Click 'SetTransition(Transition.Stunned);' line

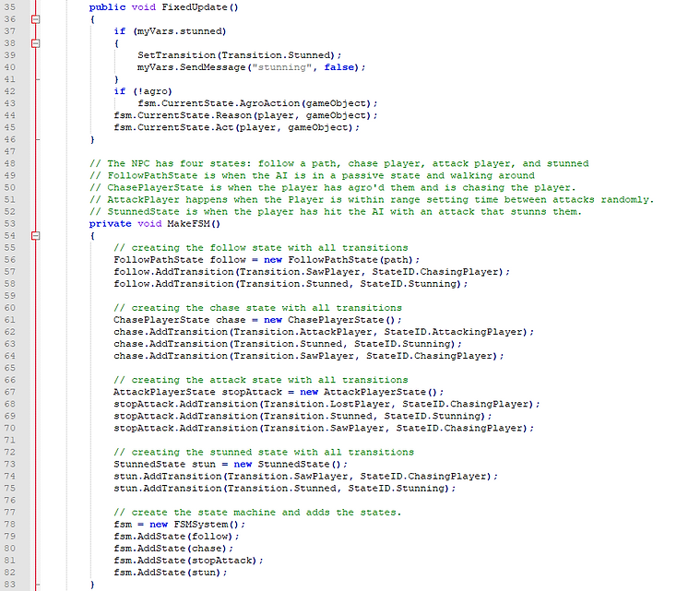[239, 55]
